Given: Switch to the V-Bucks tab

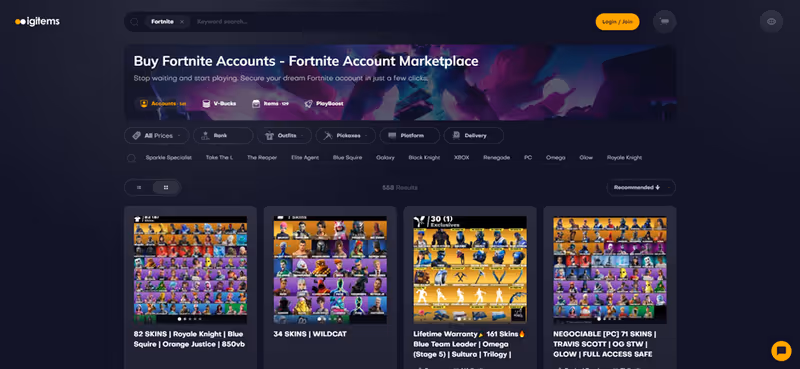Looking at the screenshot, I should (219, 104).
